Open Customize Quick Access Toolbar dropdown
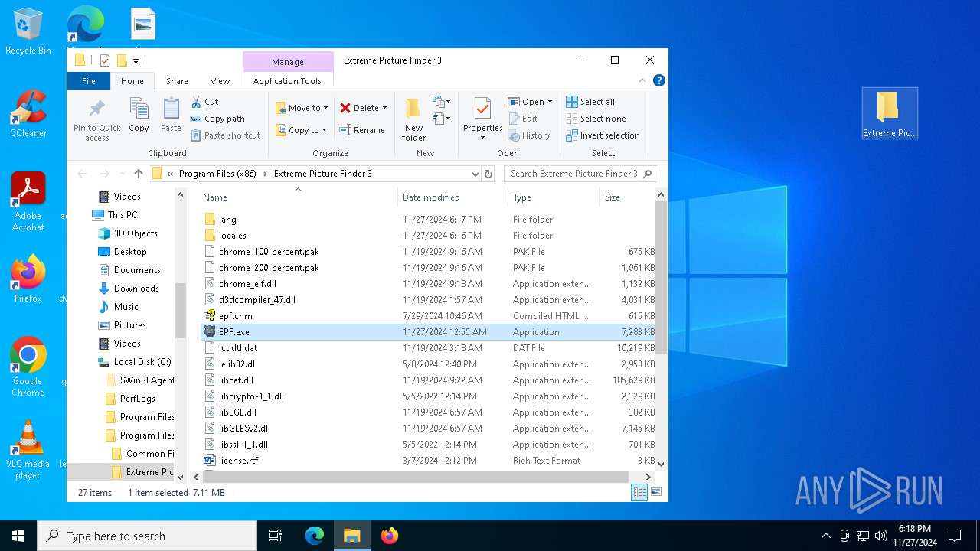 click(136, 60)
